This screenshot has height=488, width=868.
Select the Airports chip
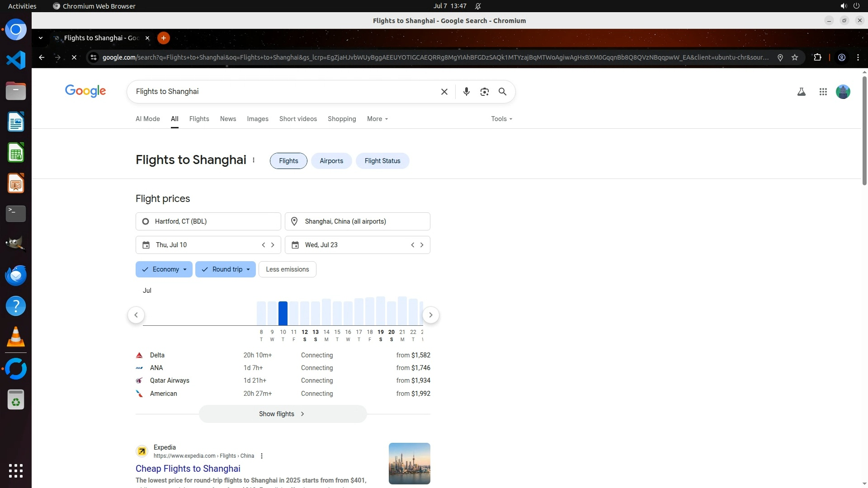click(x=331, y=161)
